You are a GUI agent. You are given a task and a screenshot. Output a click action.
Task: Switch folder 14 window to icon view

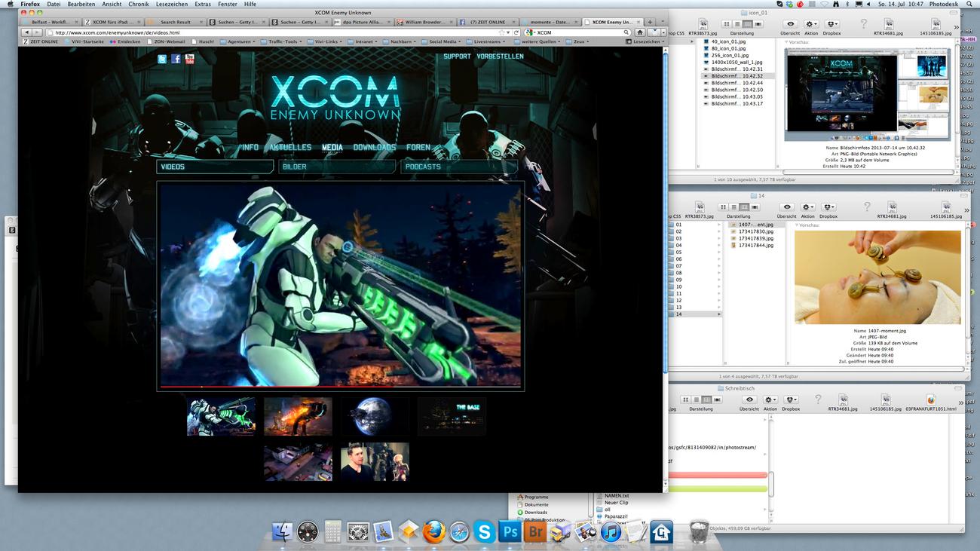723,207
